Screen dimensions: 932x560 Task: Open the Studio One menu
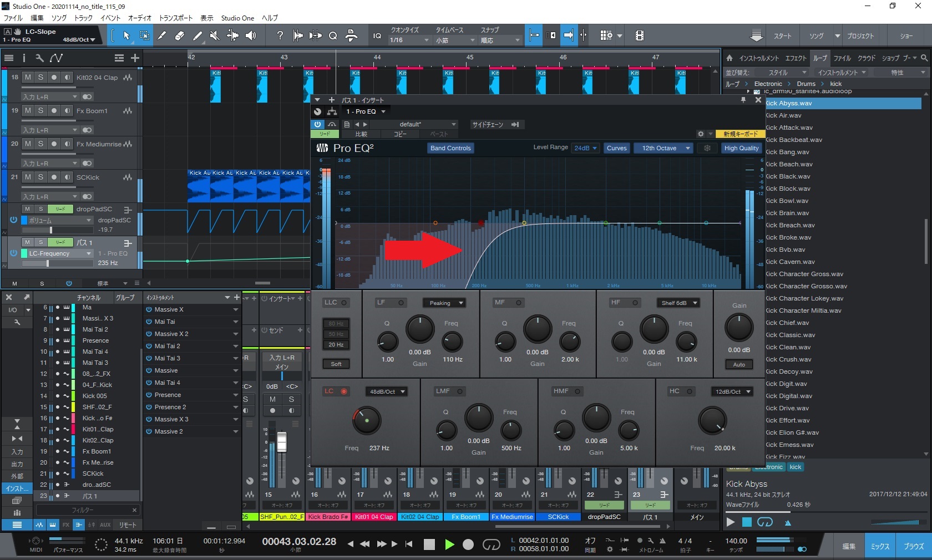pyautogui.click(x=237, y=18)
